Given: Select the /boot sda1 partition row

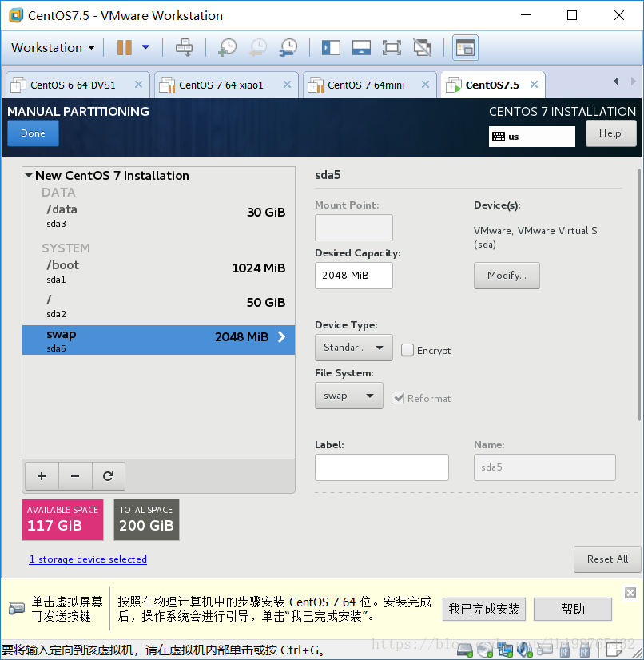Looking at the screenshot, I should pos(159,272).
